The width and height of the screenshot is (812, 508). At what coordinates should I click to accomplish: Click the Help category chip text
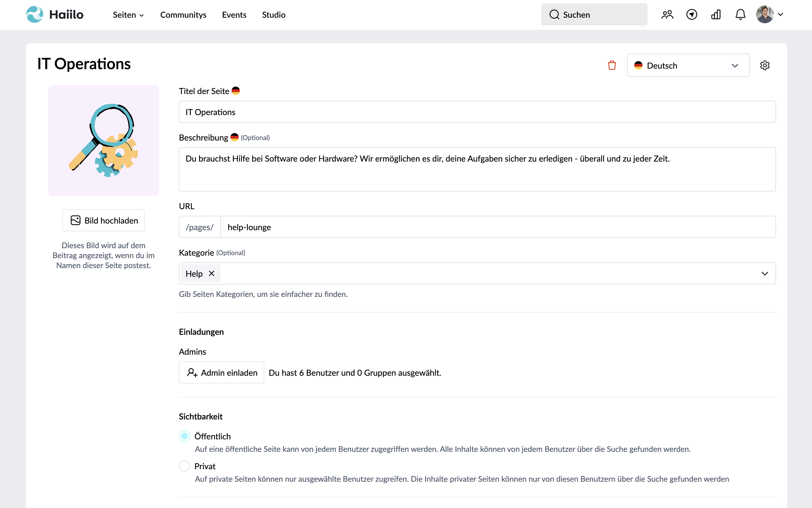pyautogui.click(x=194, y=273)
